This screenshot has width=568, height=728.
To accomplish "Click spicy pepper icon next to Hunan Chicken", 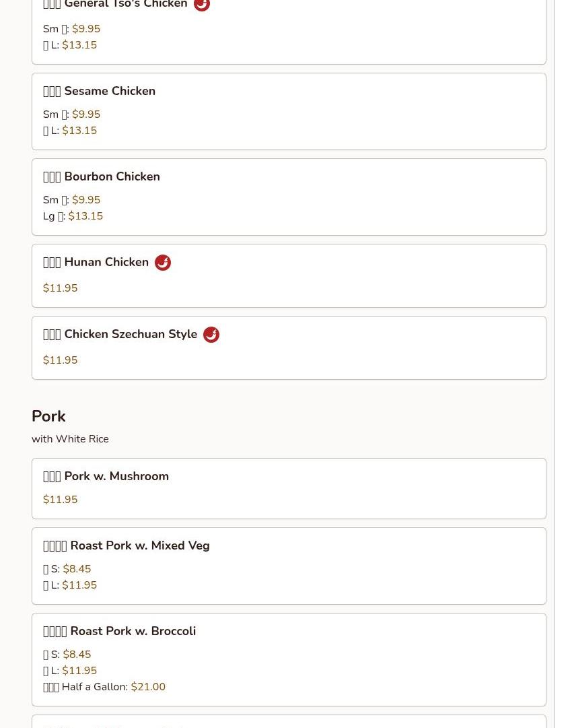I will 162,263.
